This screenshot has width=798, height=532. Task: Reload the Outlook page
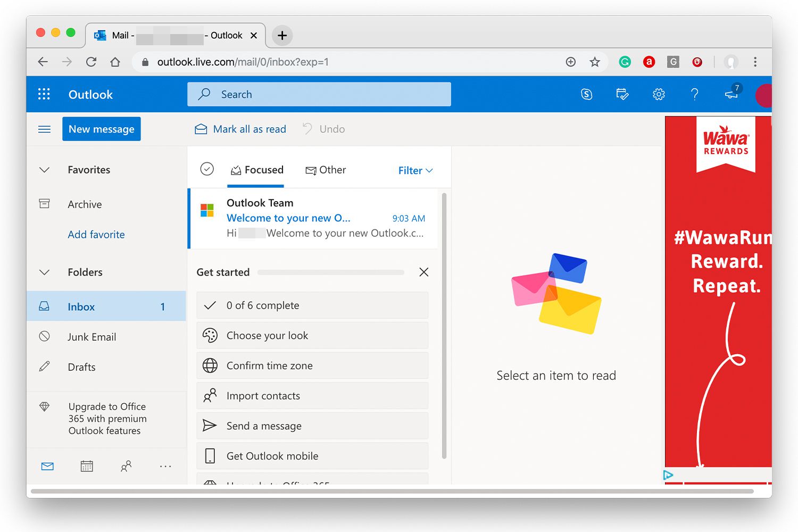[91, 62]
